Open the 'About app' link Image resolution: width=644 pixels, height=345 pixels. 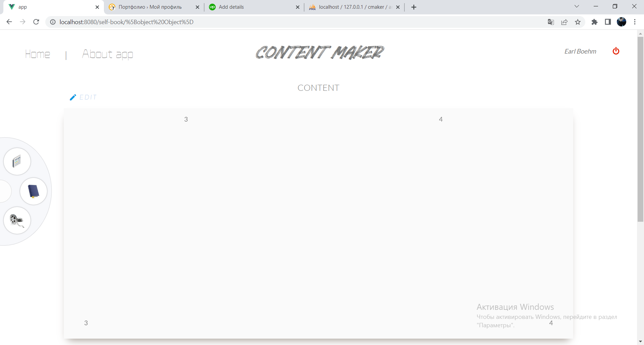click(108, 54)
